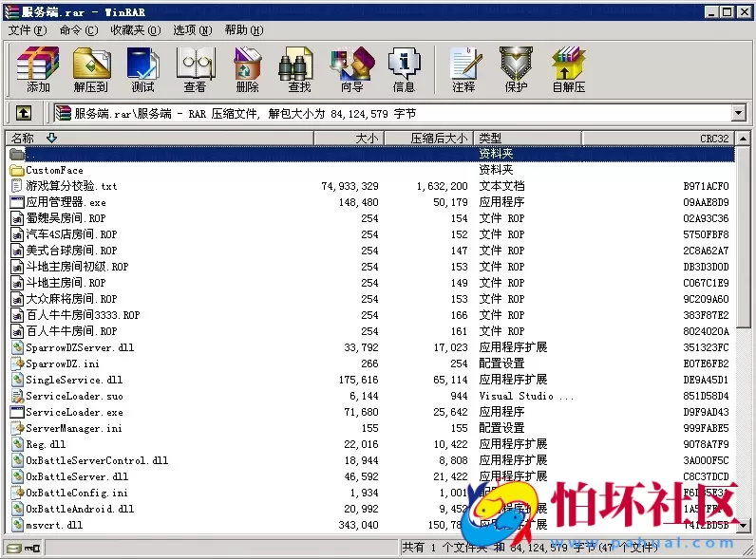Select the file 百人牛牛房间3333.ROP
756x559 pixels.
tap(83, 315)
